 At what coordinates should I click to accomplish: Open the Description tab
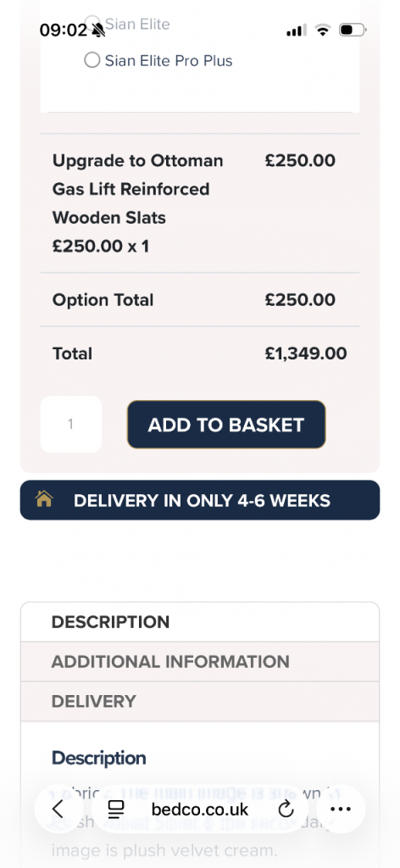point(200,621)
